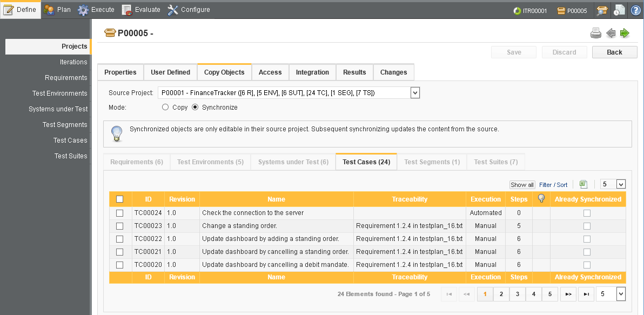Go to page 4 of results
Viewport: 644px width, 315px height.
tap(534, 294)
